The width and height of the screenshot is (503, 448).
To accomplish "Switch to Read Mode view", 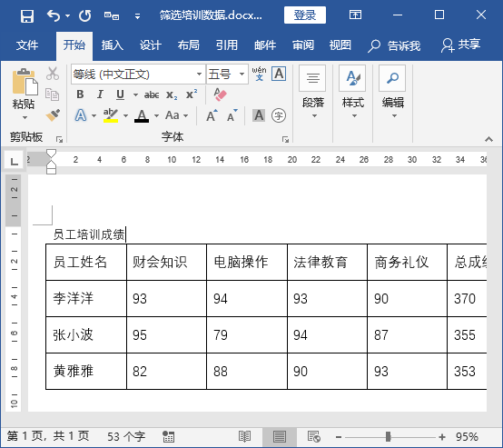I will click(x=245, y=437).
